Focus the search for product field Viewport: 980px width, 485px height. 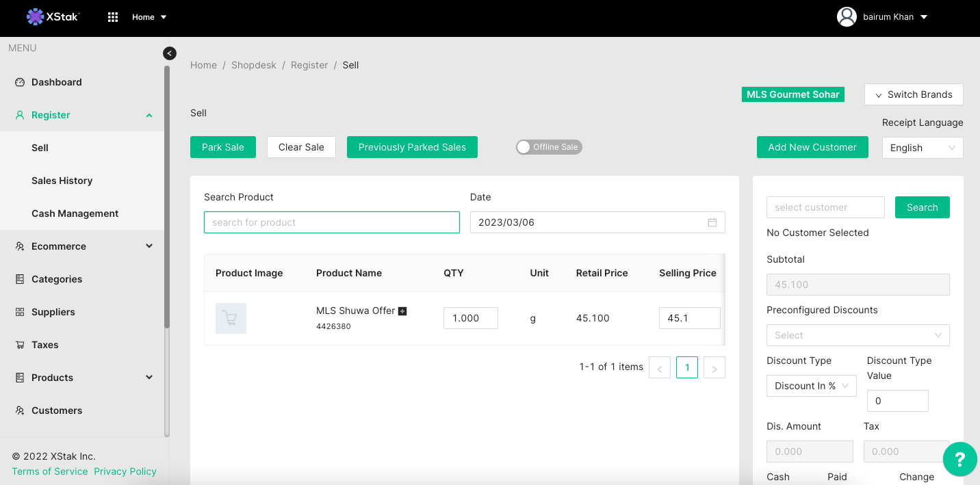coord(331,222)
